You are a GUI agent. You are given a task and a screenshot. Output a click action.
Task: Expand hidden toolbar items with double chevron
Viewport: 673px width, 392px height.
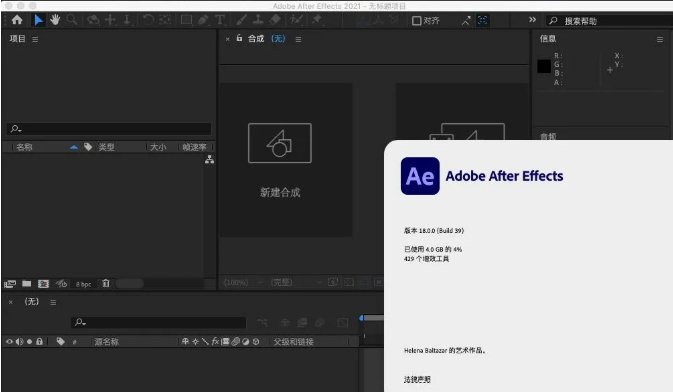[x=532, y=20]
